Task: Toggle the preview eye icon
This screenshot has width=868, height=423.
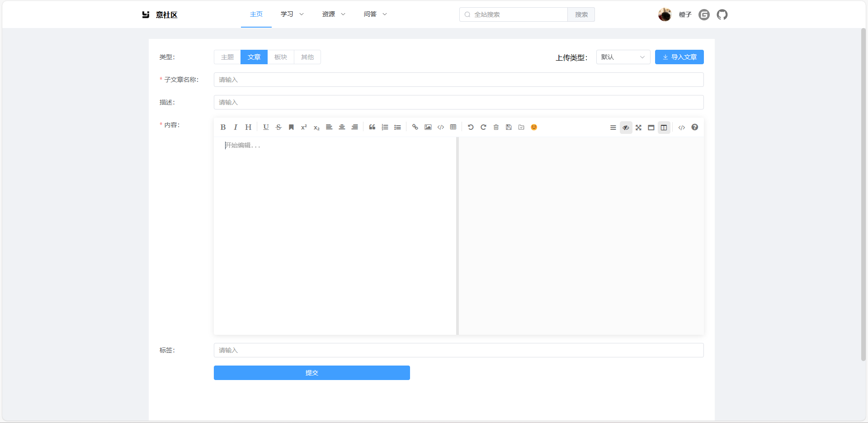Action: pyautogui.click(x=626, y=128)
